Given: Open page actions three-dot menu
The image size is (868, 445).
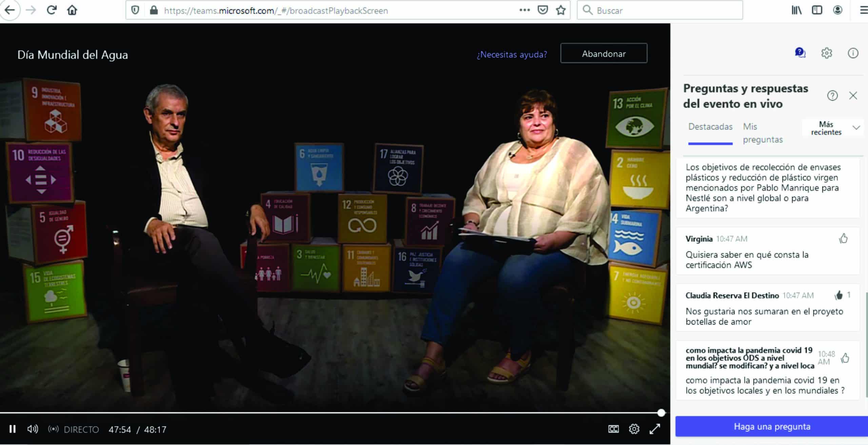Looking at the screenshot, I should pyautogui.click(x=525, y=10).
